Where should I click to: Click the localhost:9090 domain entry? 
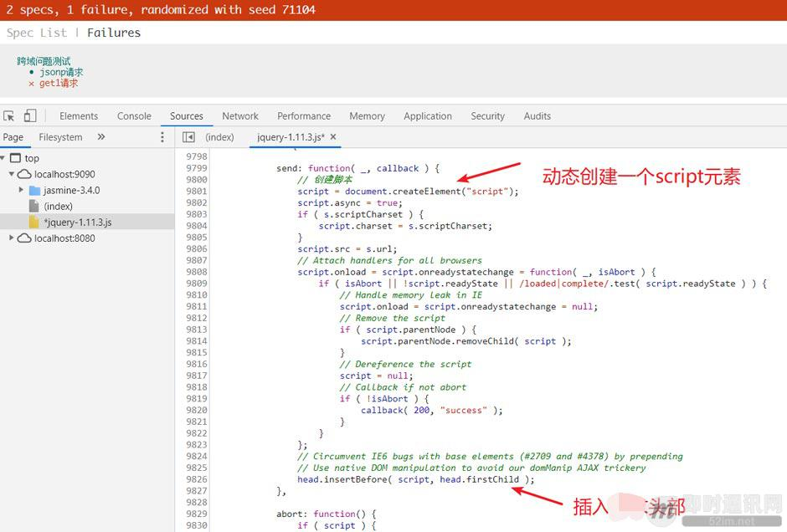point(64,174)
